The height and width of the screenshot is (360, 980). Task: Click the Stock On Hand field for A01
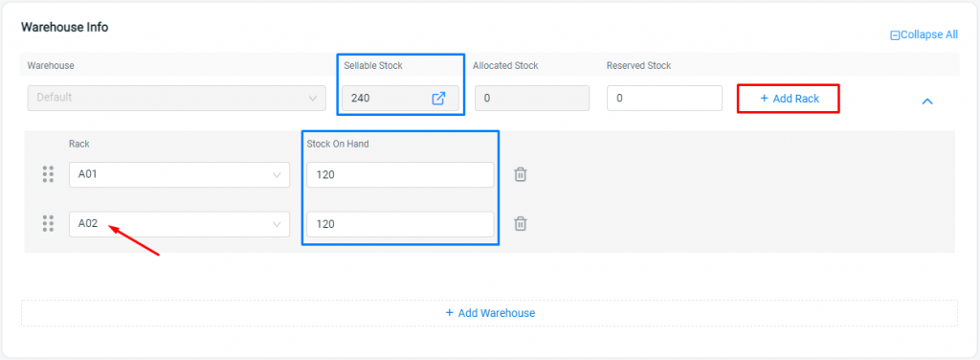click(400, 175)
